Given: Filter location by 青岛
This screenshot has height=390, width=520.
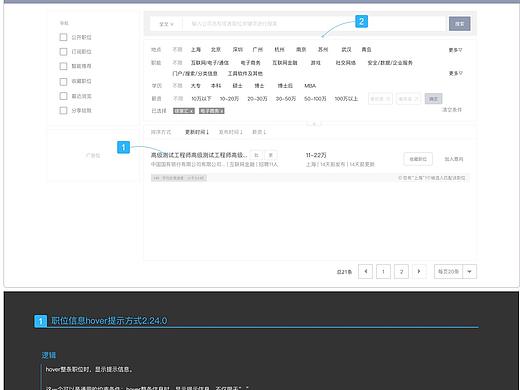Looking at the screenshot, I should tap(366, 49).
